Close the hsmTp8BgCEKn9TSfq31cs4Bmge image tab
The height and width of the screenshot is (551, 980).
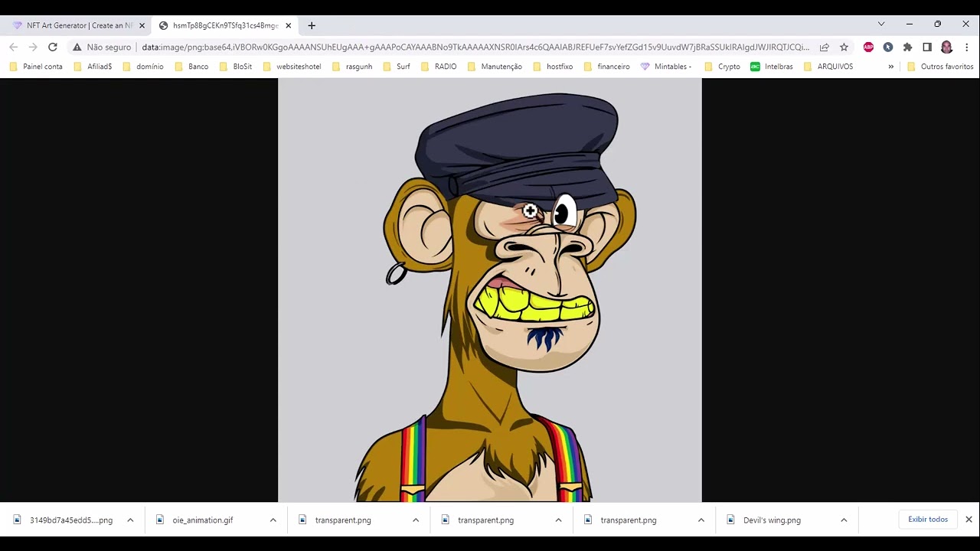289,25
